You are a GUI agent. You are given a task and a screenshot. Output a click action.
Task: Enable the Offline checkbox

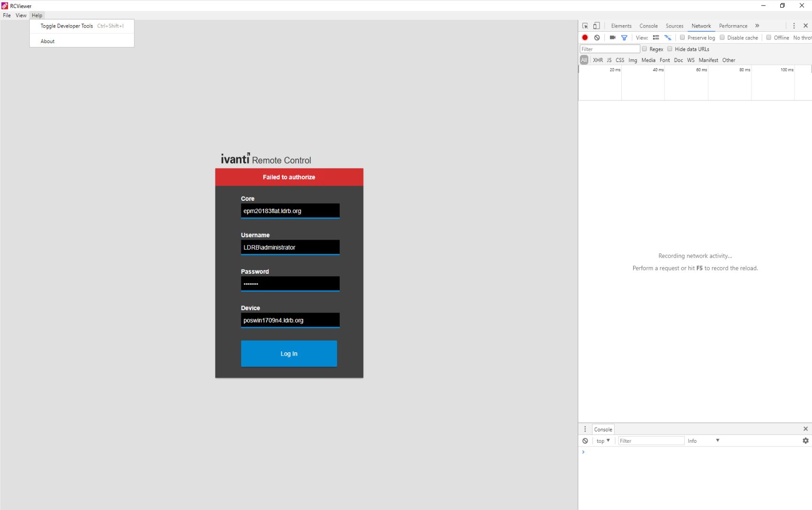point(768,37)
